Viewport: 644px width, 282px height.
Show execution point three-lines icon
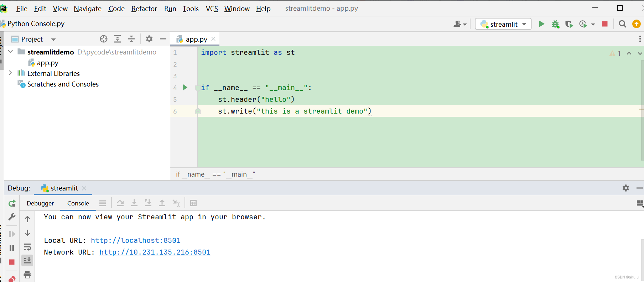(x=103, y=203)
